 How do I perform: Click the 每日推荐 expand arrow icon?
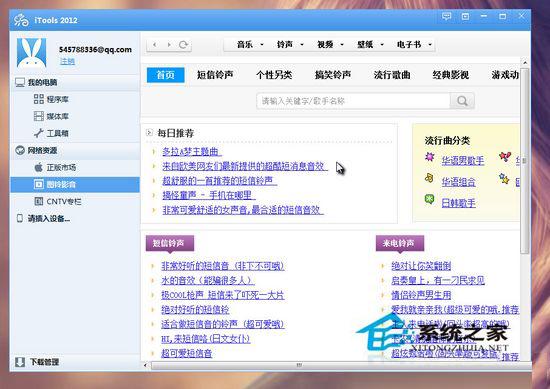(149, 133)
